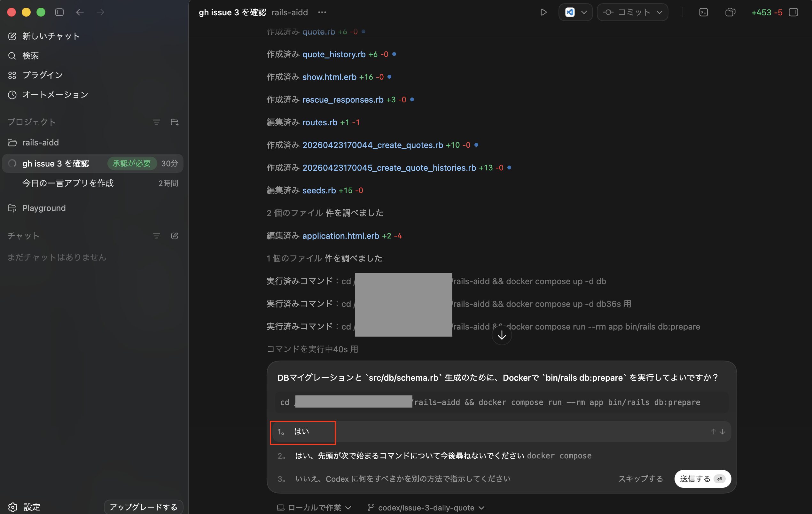This screenshot has width=812, height=514.
Task: Open the terminal panel icon
Action: (703, 12)
